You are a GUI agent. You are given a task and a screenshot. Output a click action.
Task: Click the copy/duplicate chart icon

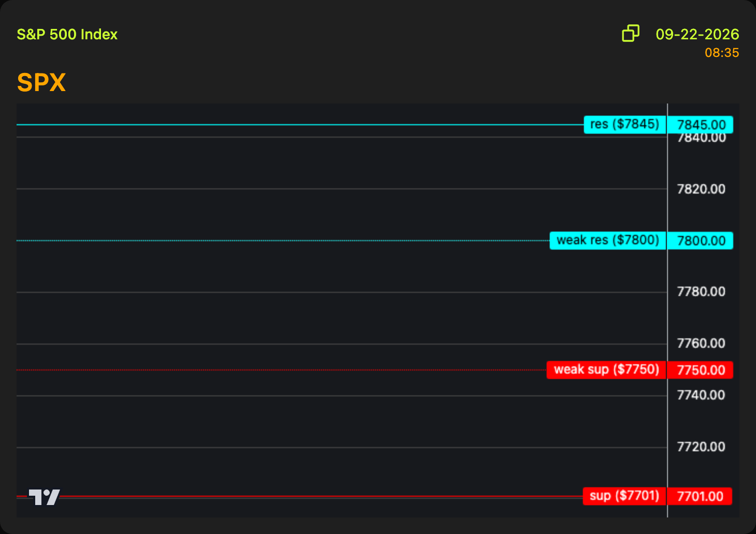[x=630, y=34]
